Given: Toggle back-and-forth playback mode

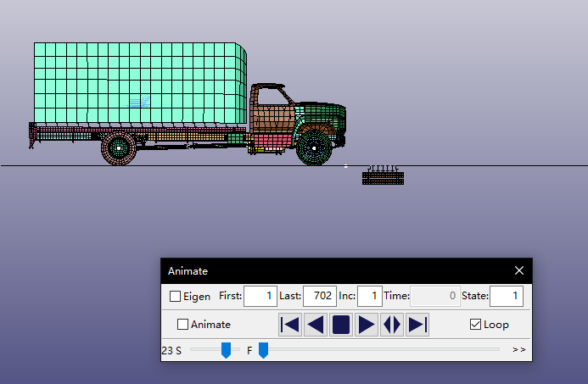Looking at the screenshot, I should [392, 325].
